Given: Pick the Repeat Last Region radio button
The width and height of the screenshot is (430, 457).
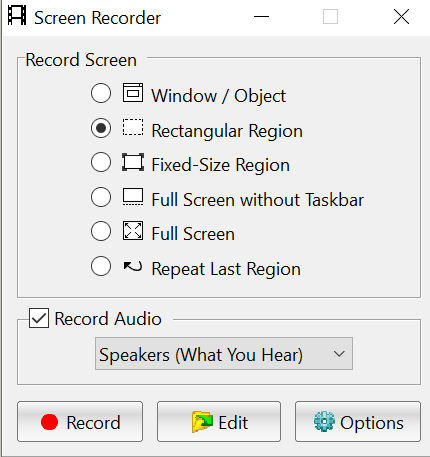Looking at the screenshot, I should pyautogui.click(x=101, y=266).
